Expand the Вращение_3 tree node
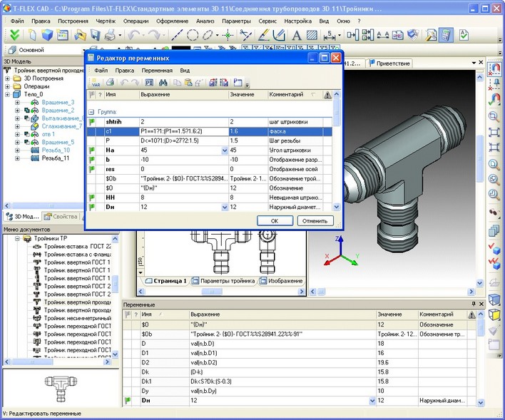The height and width of the screenshot is (420, 505). (17, 103)
